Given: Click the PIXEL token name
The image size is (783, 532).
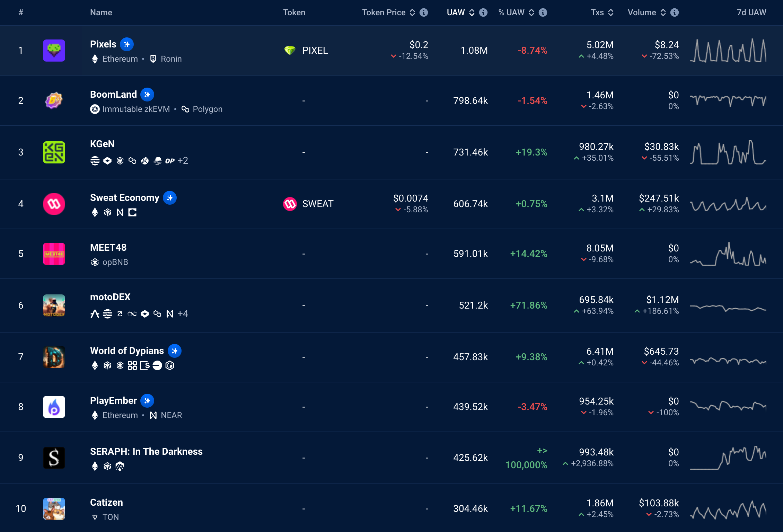Looking at the screenshot, I should pos(315,51).
